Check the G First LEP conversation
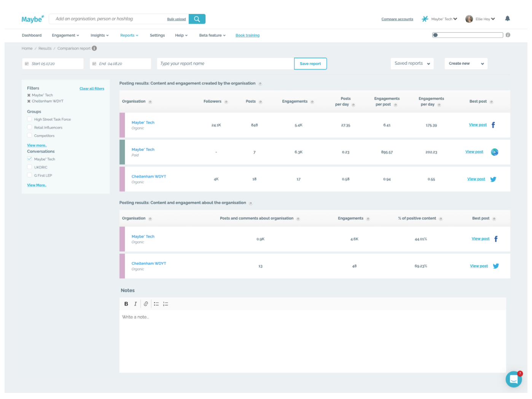This screenshot has width=532, height=399. (29, 175)
